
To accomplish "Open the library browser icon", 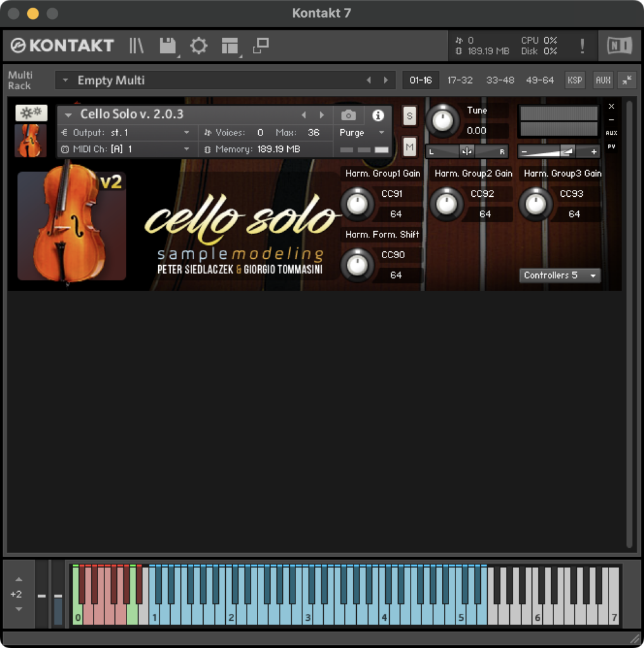I will click(x=137, y=46).
